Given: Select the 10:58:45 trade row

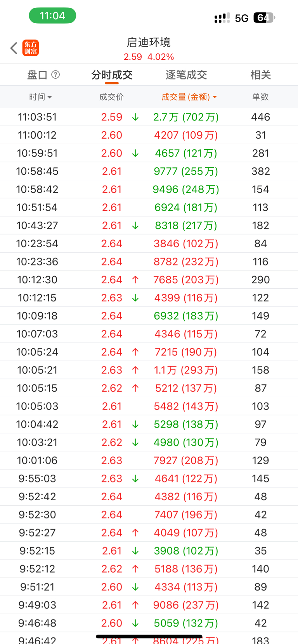Looking at the screenshot, I should coord(149,171).
